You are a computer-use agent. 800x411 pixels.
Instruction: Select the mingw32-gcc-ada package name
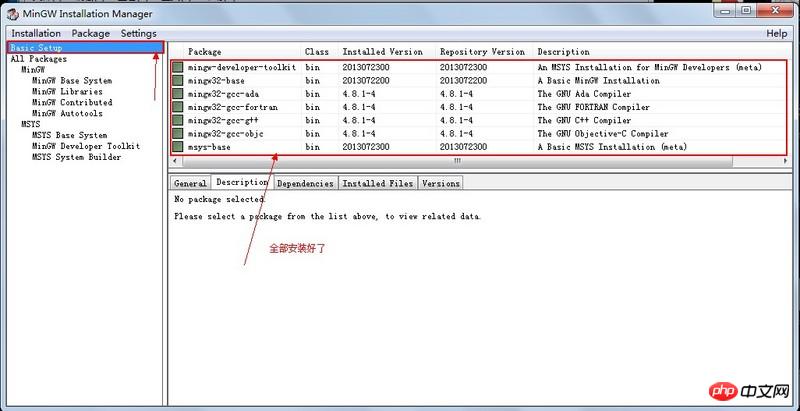coord(223,94)
